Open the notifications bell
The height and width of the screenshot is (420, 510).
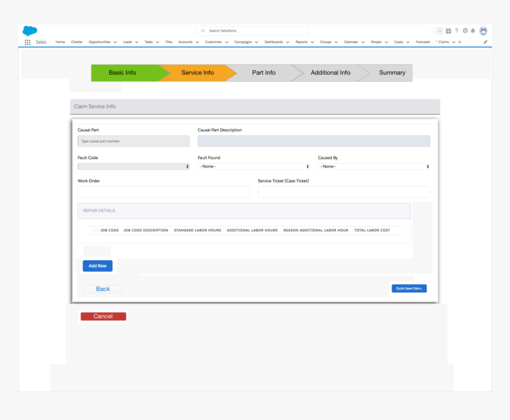(473, 31)
